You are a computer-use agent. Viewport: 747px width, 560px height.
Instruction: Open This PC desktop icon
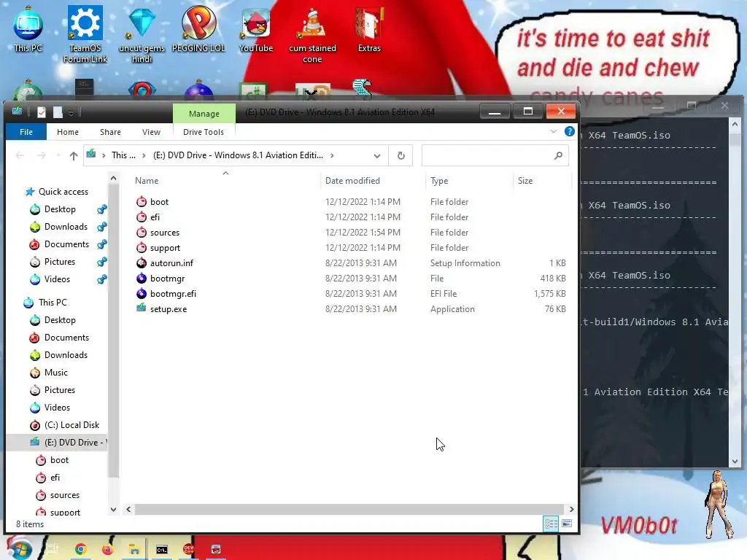point(28,29)
